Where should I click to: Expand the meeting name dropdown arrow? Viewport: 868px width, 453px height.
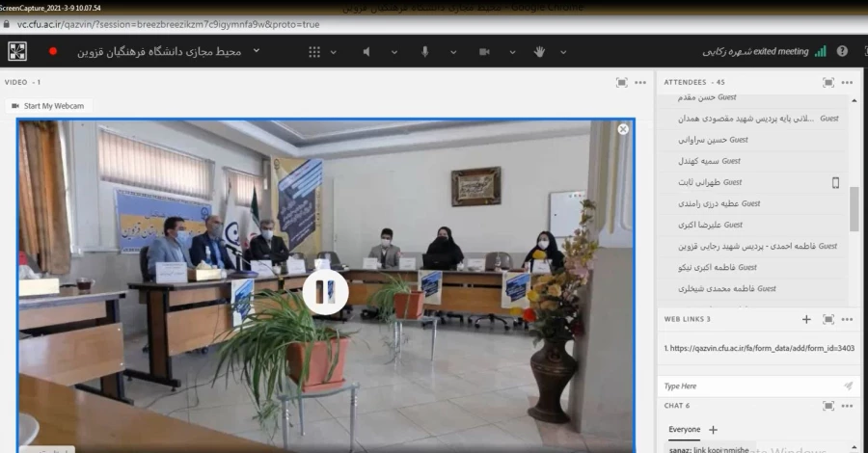pyautogui.click(x=257, y=51)
